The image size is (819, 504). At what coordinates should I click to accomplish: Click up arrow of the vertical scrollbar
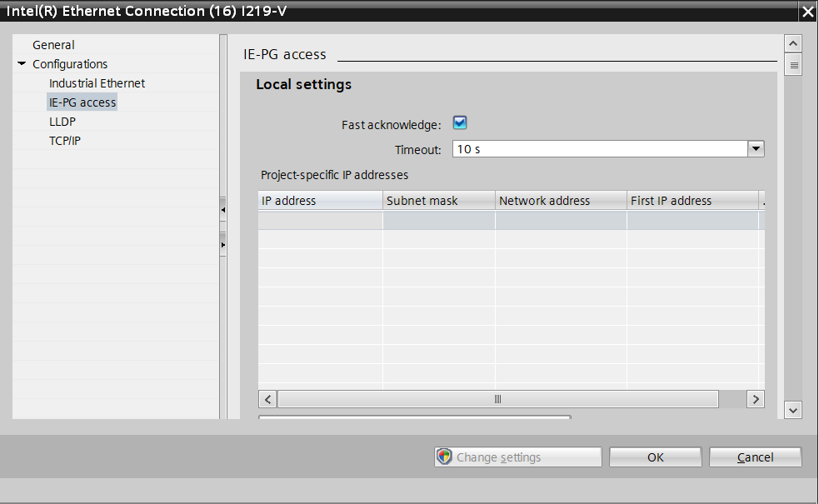point(793,43)
